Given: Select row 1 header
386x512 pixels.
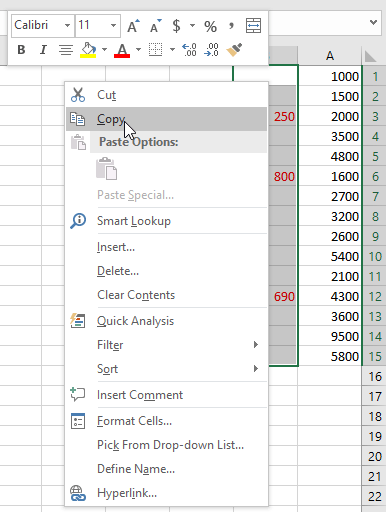Looking at the screenshot, I should click(375, 76).
